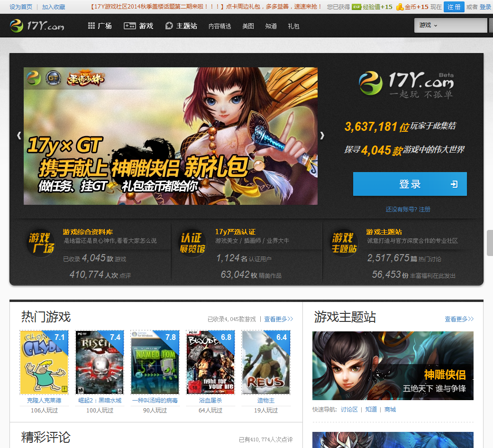The image size is (493, 448).
Task: Open the 神雕侠侣 theme station banner
Action: tap(393, 366)
